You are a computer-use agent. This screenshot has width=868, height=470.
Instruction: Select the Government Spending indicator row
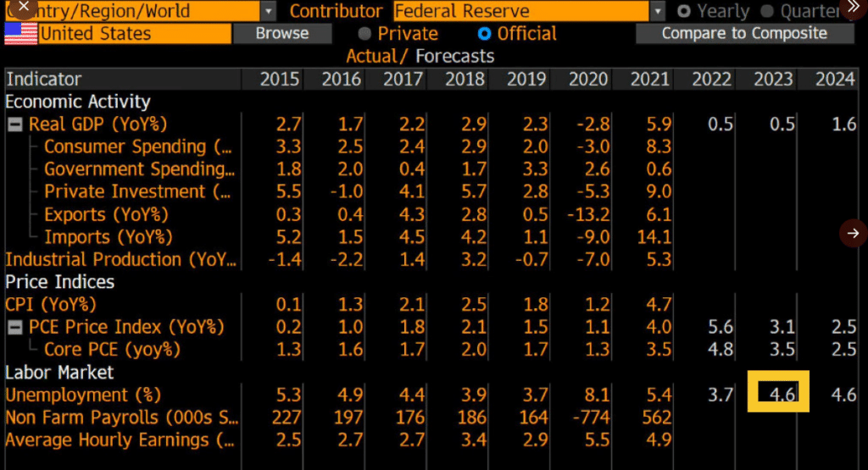[140, 169]
